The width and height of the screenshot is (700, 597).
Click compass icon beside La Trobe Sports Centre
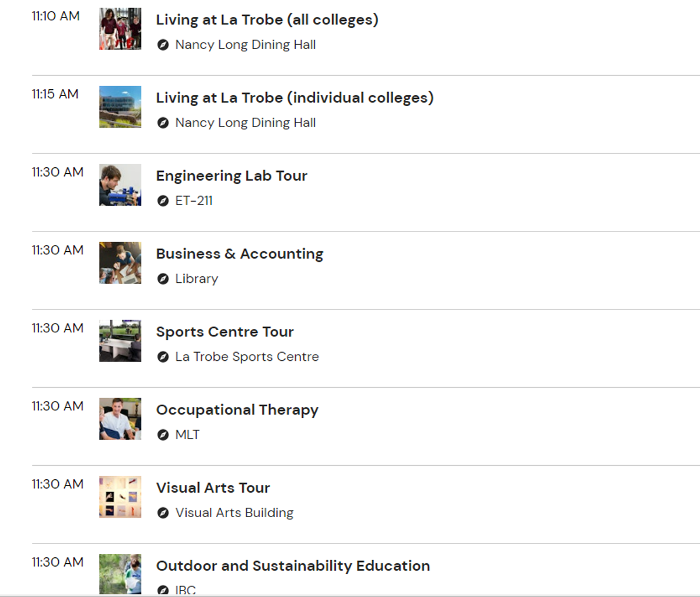[x=163, y=357]
